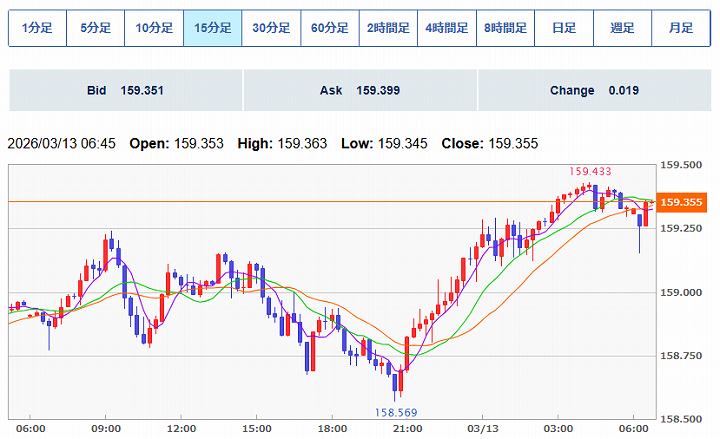The width and height of the screenshot is (720, 439).
Task: Show the 2時間足 chart
Action: pyautogui.click(x=388, y=29)
